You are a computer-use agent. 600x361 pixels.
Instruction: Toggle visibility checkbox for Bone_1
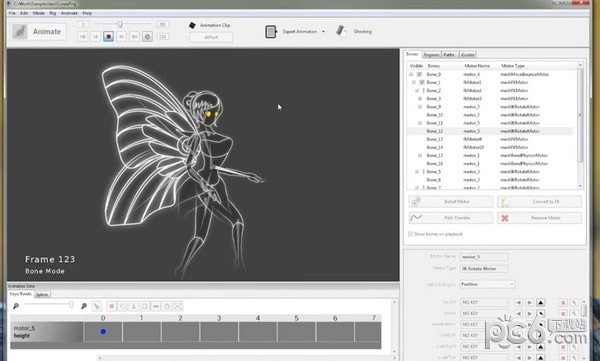click(422, 82)
